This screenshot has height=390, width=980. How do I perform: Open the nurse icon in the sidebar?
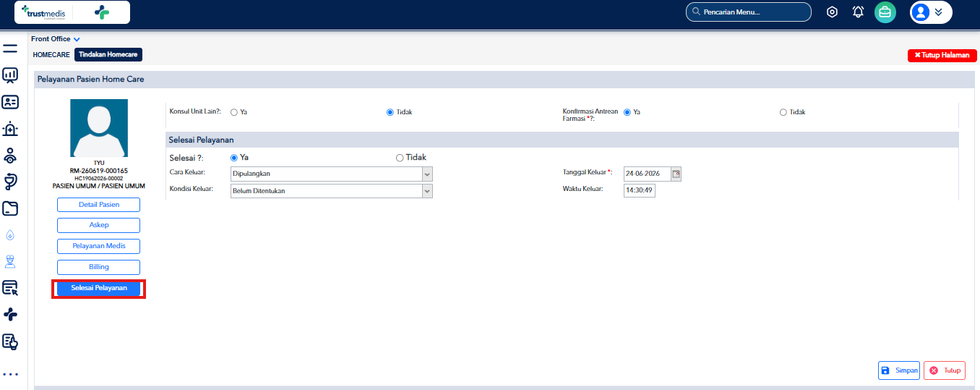click(10, 261)
